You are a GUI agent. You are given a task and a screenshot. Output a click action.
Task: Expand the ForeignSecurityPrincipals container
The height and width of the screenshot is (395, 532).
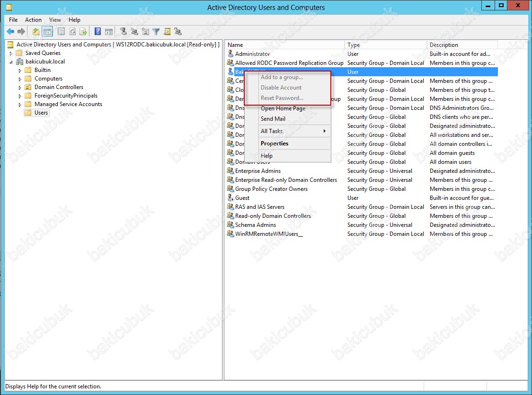(20, 96)
